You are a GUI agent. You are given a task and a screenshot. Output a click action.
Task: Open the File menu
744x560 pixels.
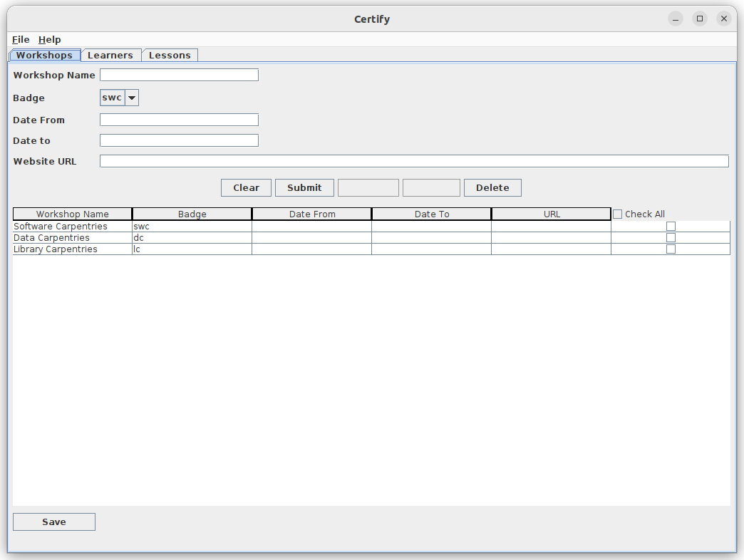21,40
